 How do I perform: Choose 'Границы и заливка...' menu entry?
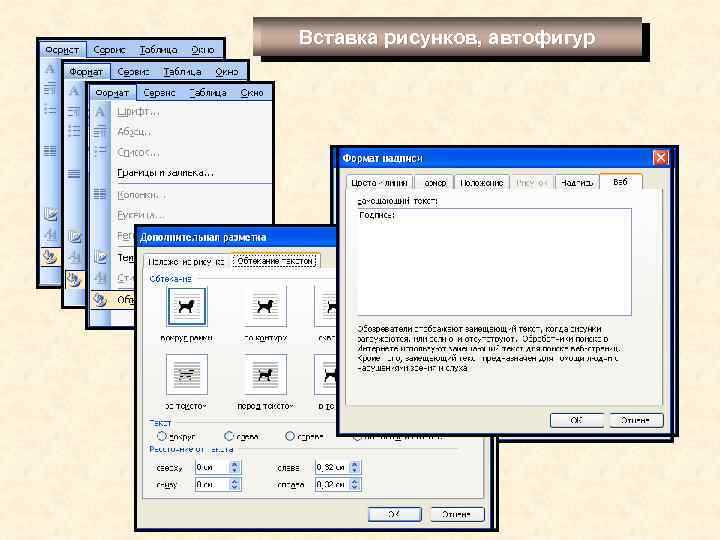point(165,173)
